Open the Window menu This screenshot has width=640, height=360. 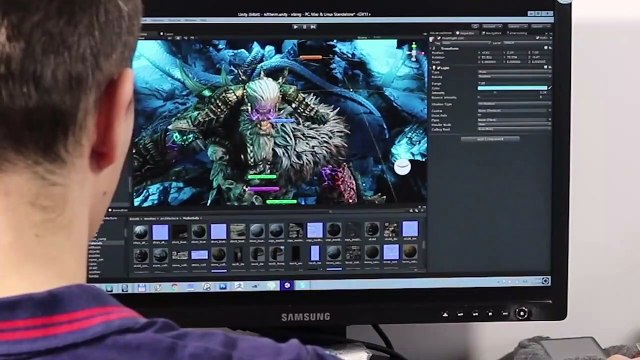(191, 20)
